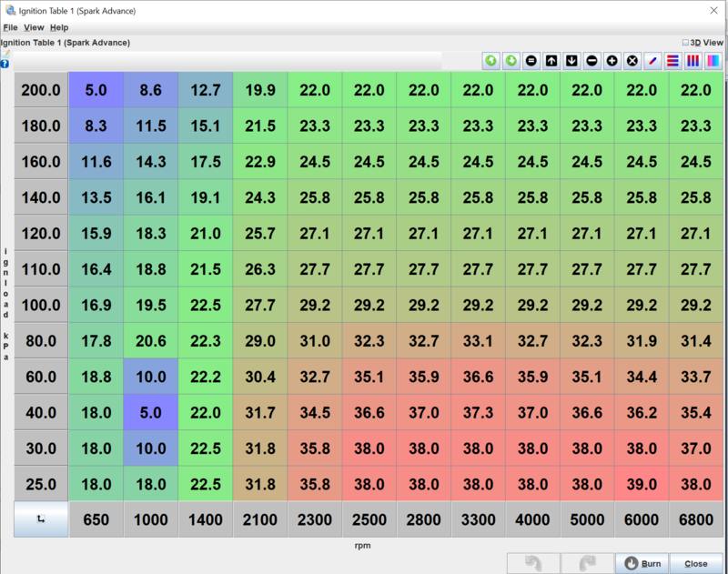Screen dimensions: 728x574
Task: Click the equals sign set-value icon
Action: (x=531, y=61)
